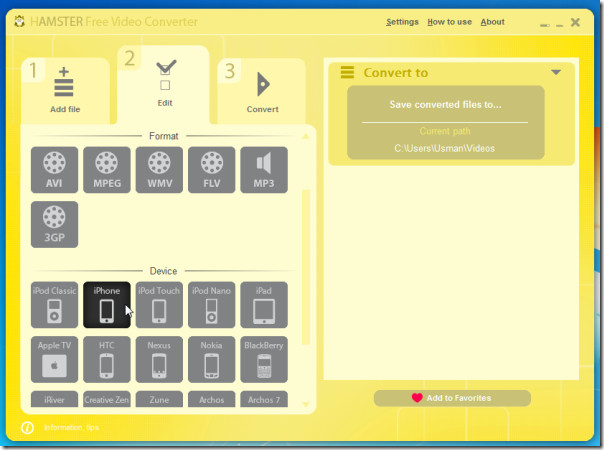The image size is (604, 450).
Task: Open step 3 Convert tab
Action: 262,91
